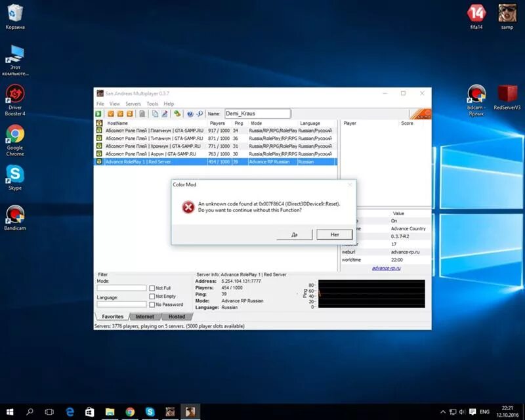Click the blue Help question mark icon
525x420 pixels.
(190, 114)
